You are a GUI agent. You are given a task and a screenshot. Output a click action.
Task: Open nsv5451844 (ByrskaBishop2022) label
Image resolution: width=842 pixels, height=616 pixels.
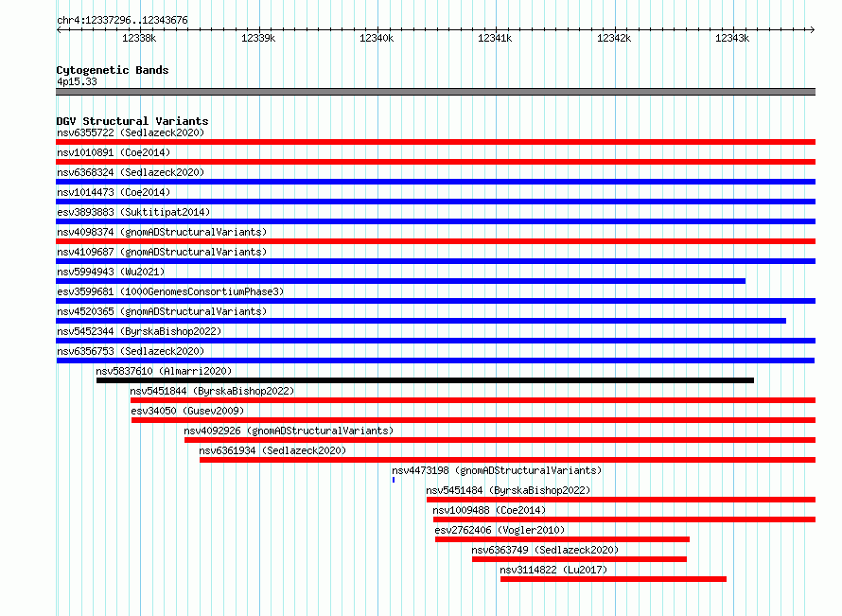[212, 391]
